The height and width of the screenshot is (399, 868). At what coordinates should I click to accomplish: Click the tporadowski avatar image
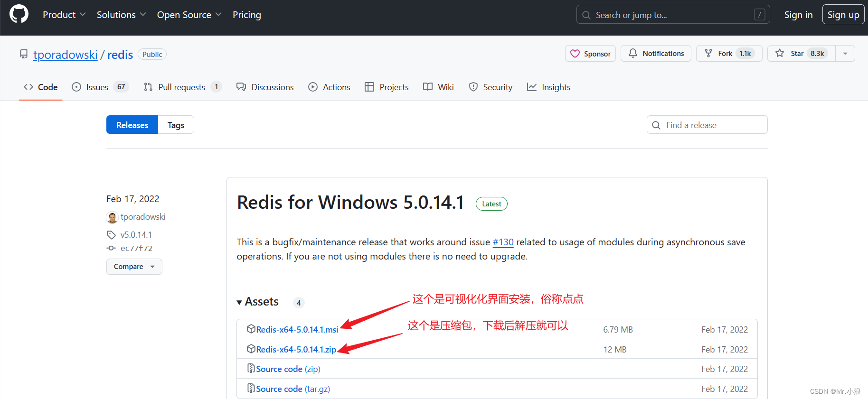[x=112, y=217]
